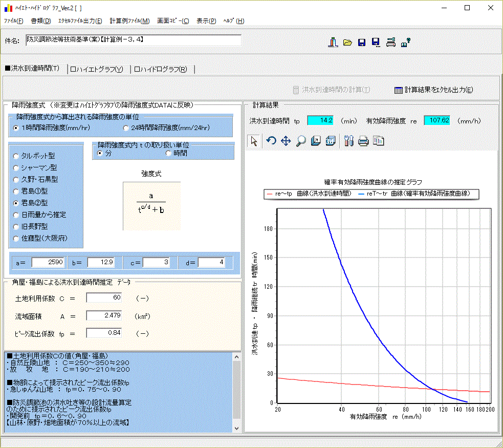Open chart editor wrench tools icon

(349, 142)
